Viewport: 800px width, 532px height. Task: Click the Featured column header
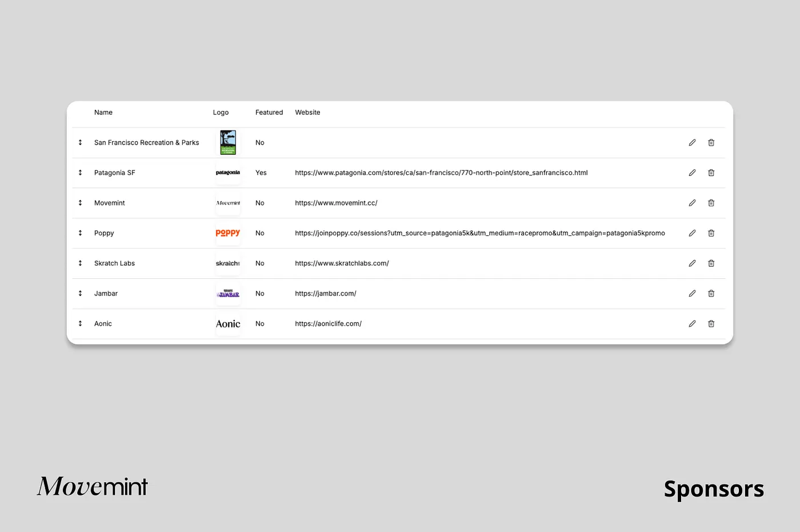pos(269,113)
